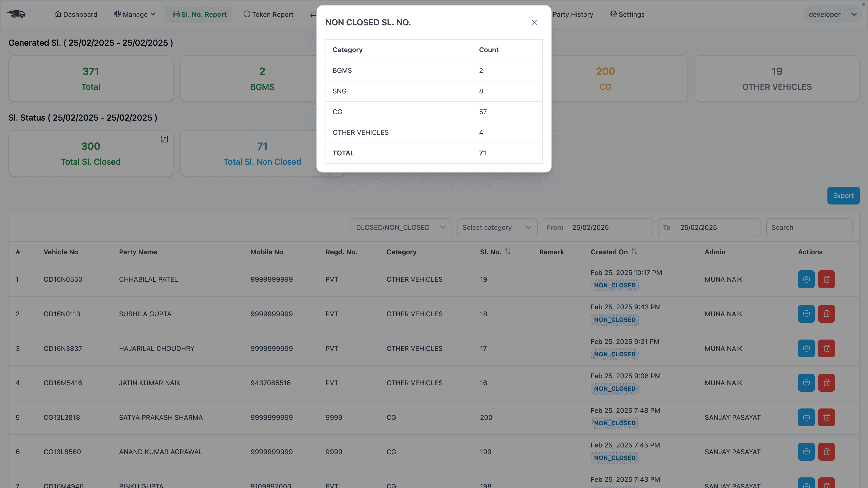Open the Select category dropdown
The height and width of the screenshot is (488, 868).
point(497,227)
